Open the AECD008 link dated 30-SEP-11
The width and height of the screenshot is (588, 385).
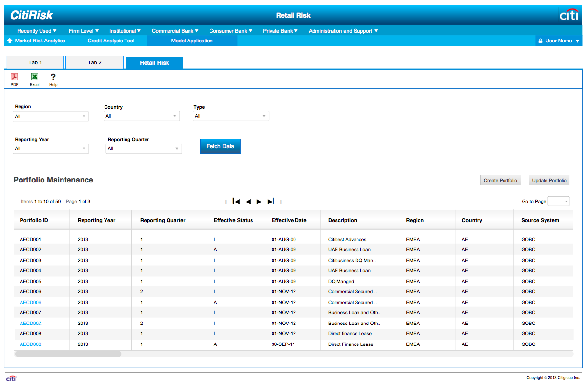[x=30, y=344]
